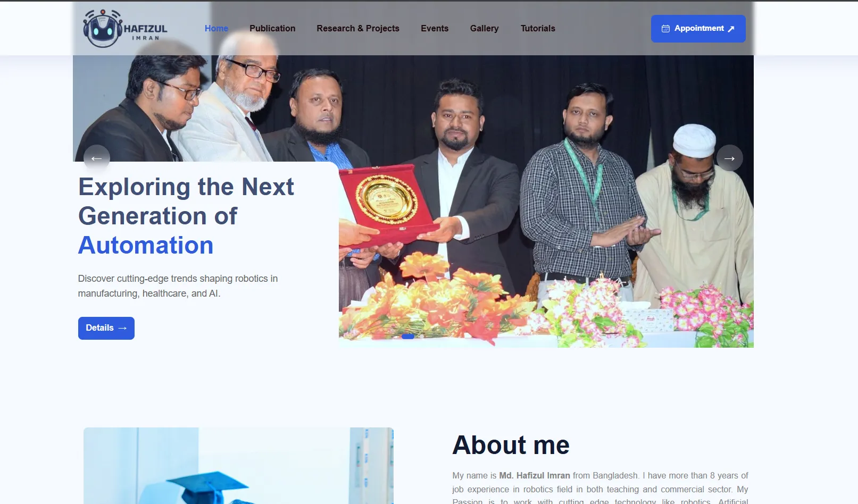
Task: View the Tutorials page
Action: tap(538, 28)
